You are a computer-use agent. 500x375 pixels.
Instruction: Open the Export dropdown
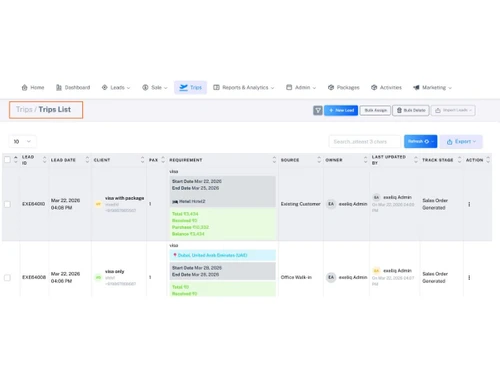click(x=461, y=142)
